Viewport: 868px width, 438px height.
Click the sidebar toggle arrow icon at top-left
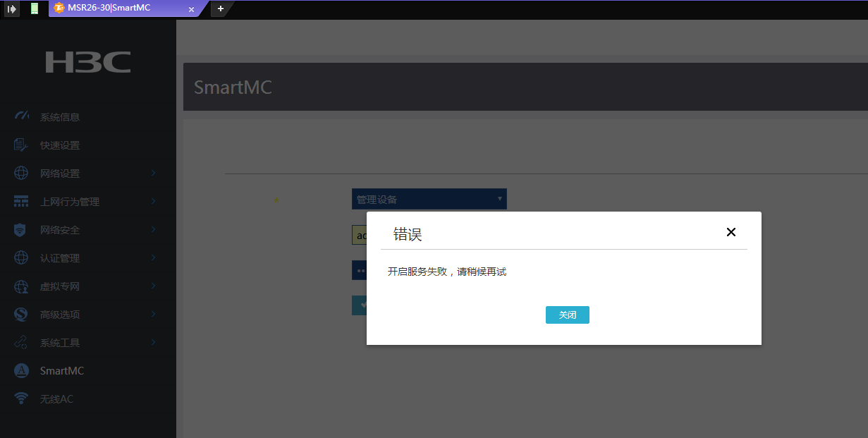12,8
